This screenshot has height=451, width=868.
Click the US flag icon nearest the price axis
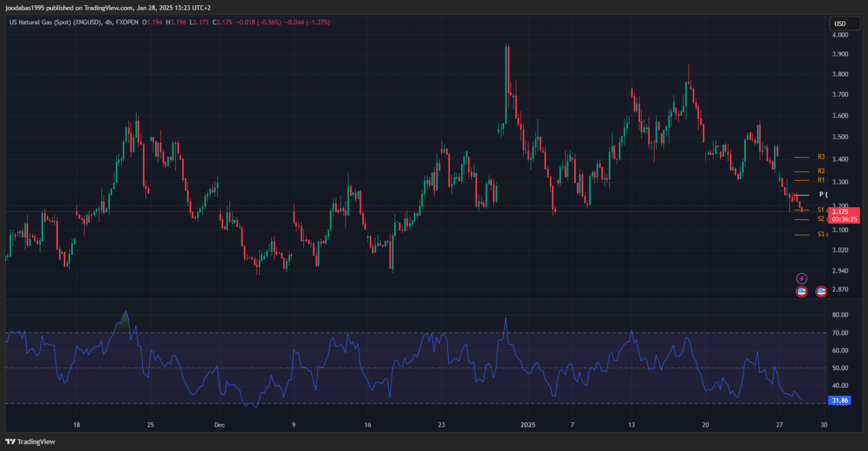(x=821, y=291)
